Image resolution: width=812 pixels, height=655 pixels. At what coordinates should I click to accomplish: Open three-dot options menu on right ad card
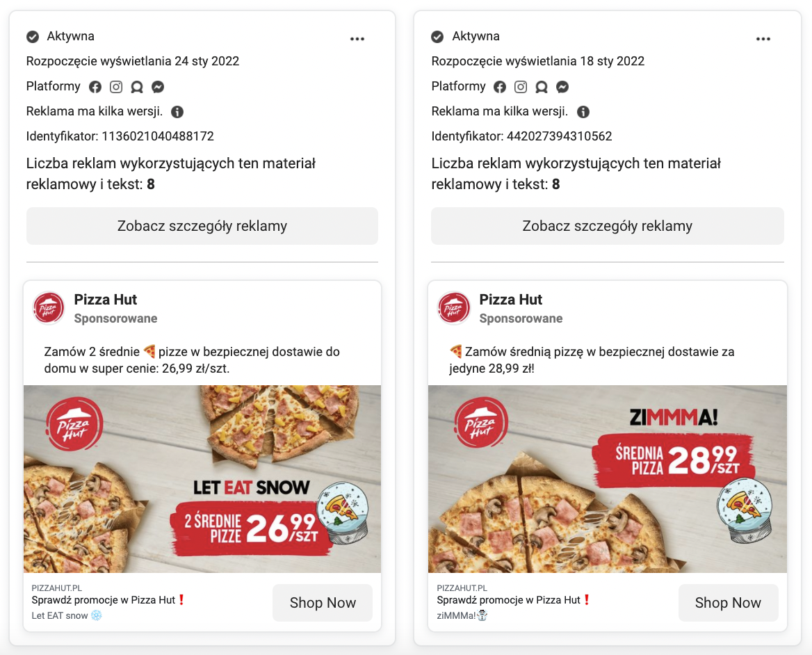point(763,39)
